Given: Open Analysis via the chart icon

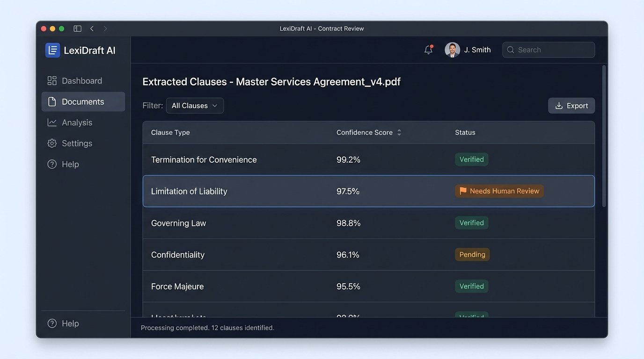Looking at the screenshot, I should tap(51, 122).
